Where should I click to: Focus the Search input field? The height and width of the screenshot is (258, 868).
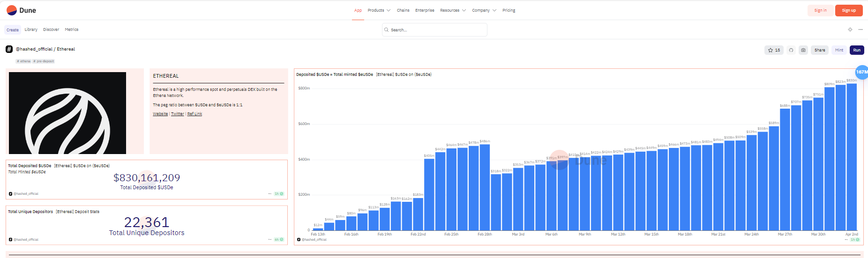434,30
